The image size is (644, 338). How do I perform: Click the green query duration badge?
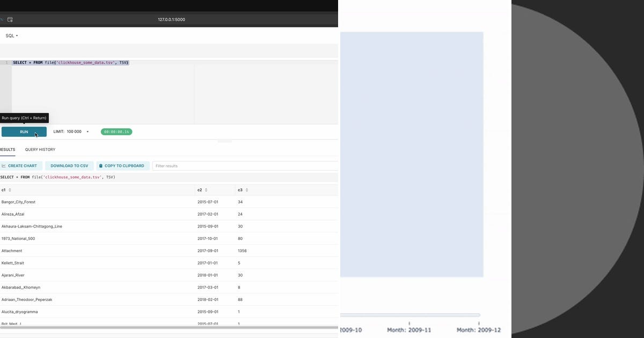click(x=116, y=131)
